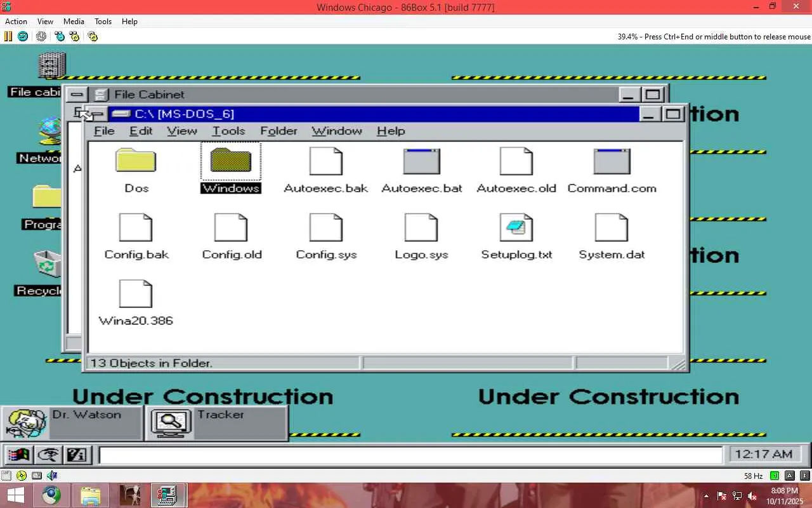The height and width of the screenshot is (508, 812).
Task: Open the 86Box Media menu
Action: (74, 21)
